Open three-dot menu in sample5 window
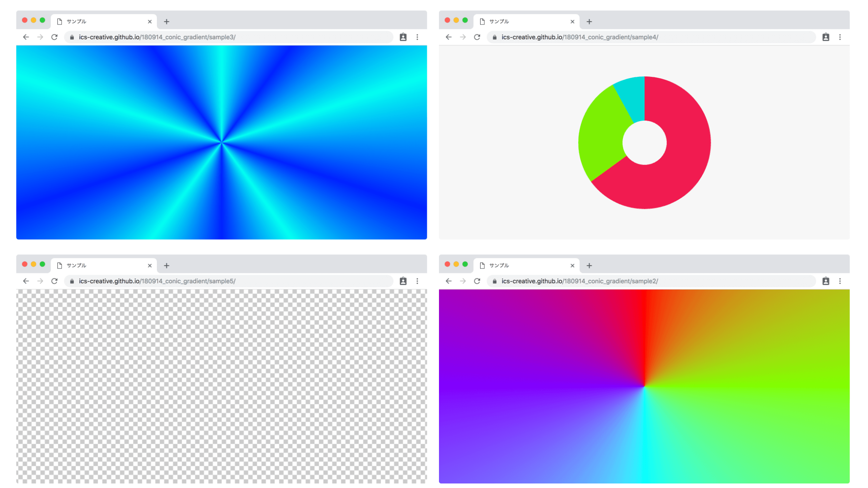 point(417,281)
